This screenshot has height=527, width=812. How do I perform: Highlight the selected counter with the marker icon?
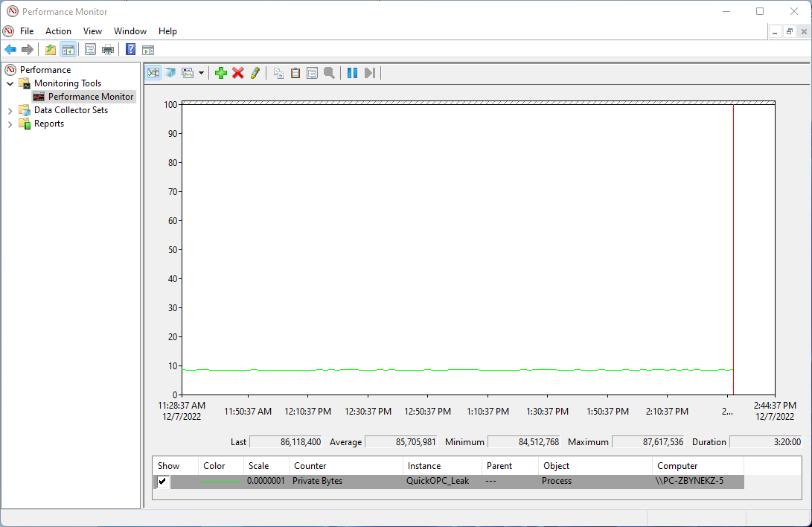click(x=255, y=73)
